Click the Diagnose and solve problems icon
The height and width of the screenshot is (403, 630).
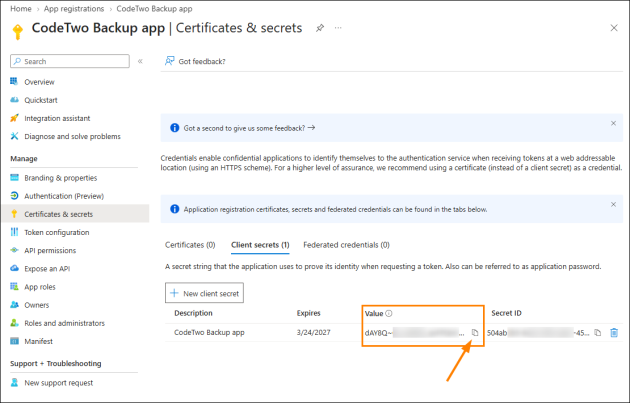pyautogui.click(x=14, y=136)
